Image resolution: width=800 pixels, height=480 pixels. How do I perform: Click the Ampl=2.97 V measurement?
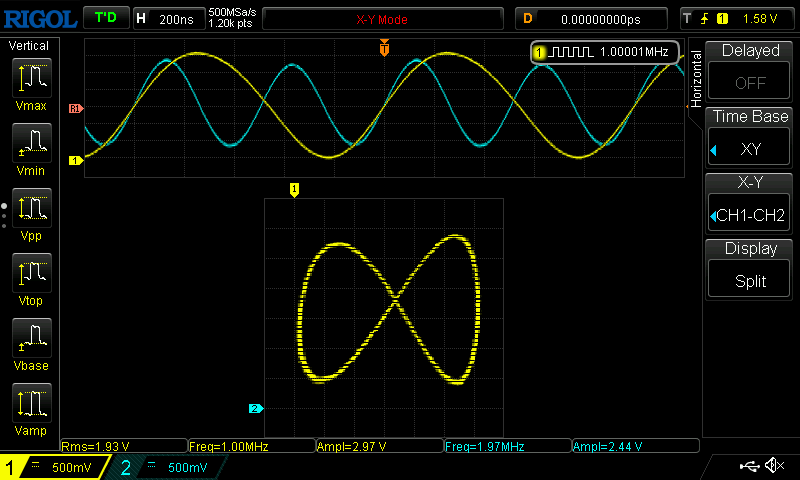coord(380,446)
